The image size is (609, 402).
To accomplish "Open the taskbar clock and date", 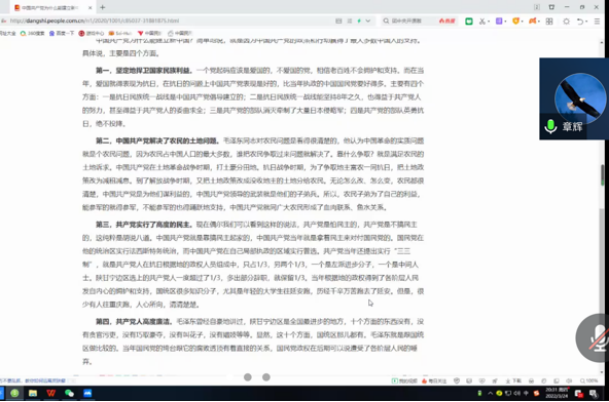I will click(x=555, y=393).
